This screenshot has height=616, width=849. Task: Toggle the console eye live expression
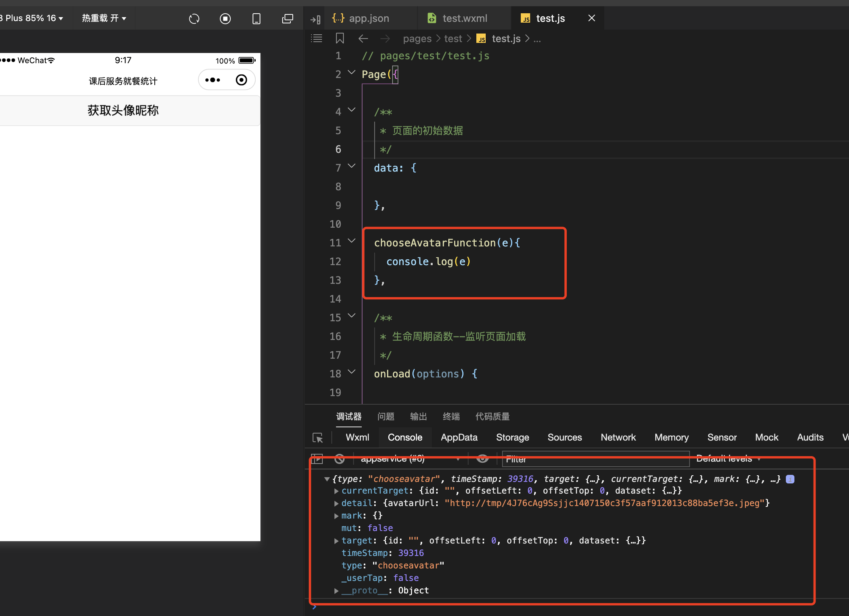[482, 459]
